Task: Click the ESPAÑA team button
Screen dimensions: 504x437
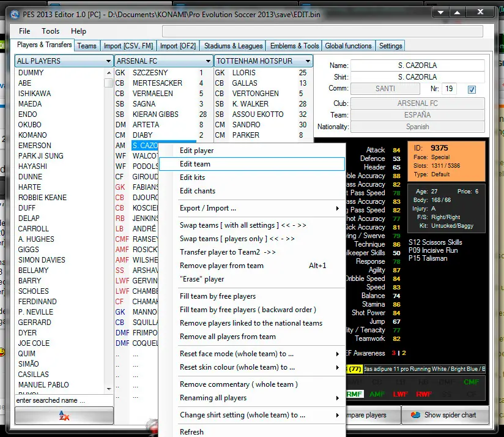Action: click(x=417, y=115)
